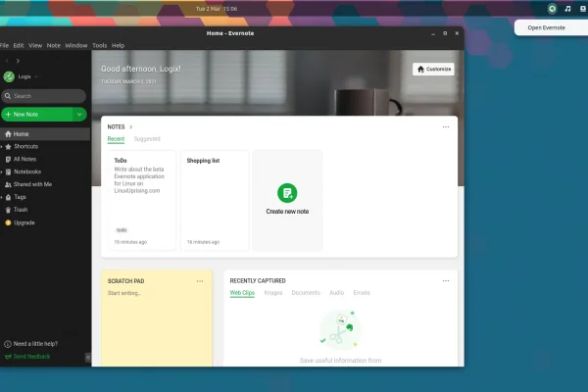Click the house icon on Customize
Screen dimensions: 588x392
point(420,69)
